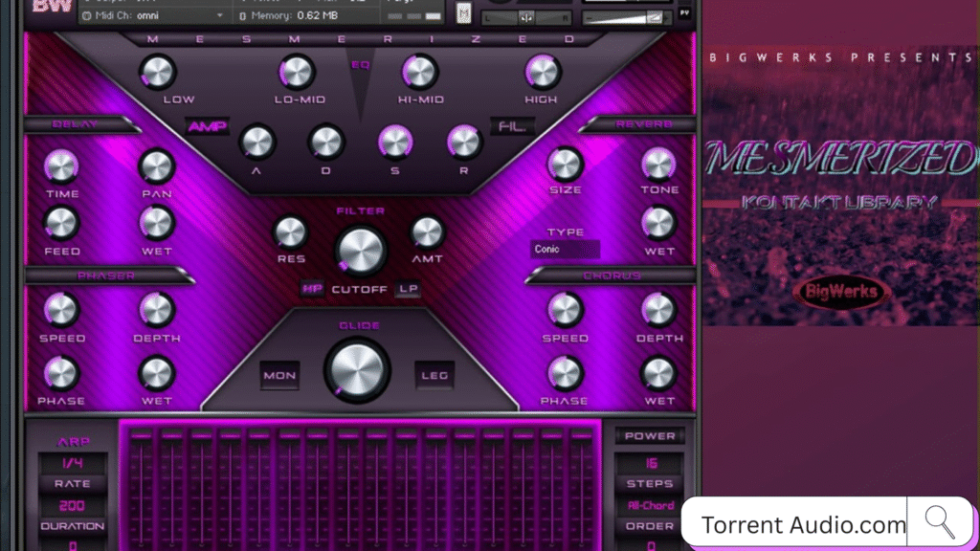Click the first arpeggiator step slider
The image size is (980, 551).
pyautogui.click(x=141, y=488)
